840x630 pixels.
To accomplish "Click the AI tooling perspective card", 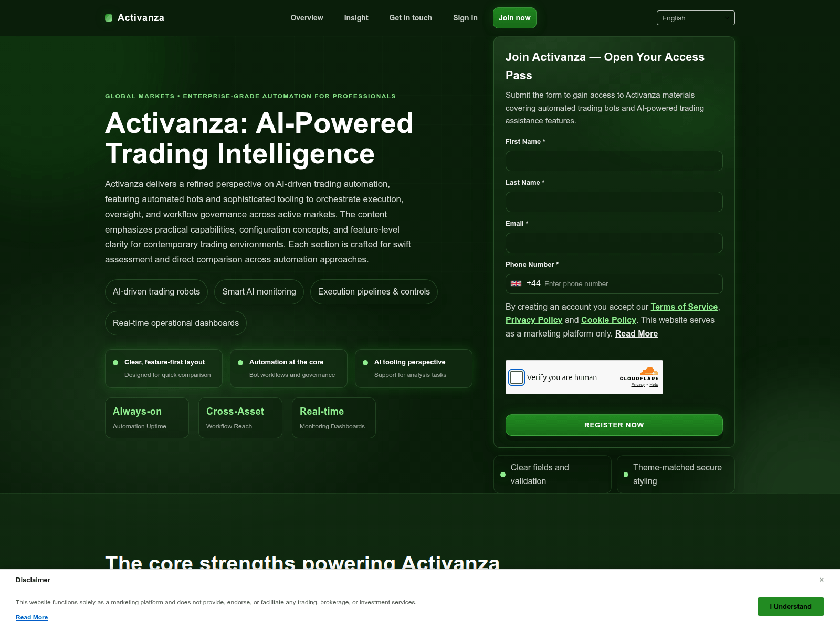I will 414,369.
